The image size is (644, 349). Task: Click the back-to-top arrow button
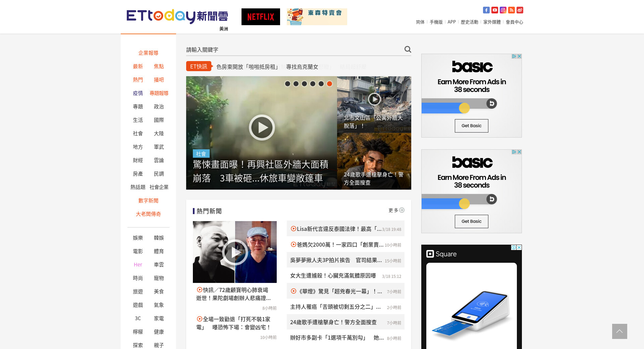coord(620,331)
